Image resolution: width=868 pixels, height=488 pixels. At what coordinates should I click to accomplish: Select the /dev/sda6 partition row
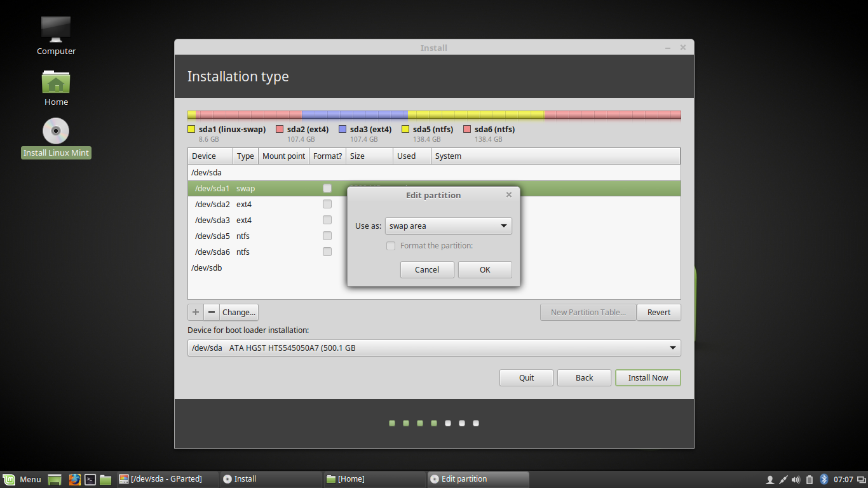click(434, 252)
